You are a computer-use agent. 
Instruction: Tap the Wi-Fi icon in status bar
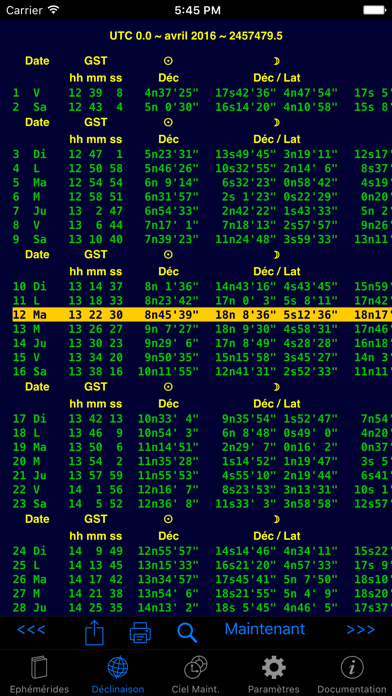tap(54, 10)
